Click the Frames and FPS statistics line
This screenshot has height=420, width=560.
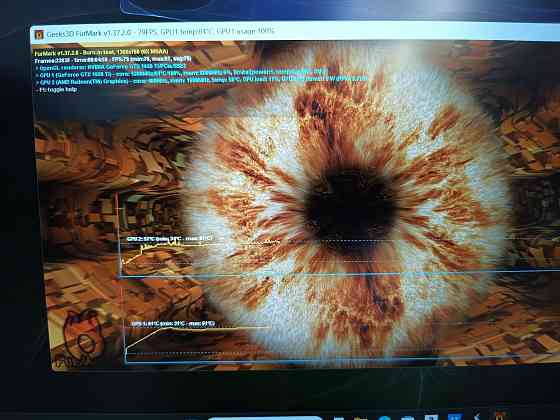113,59
